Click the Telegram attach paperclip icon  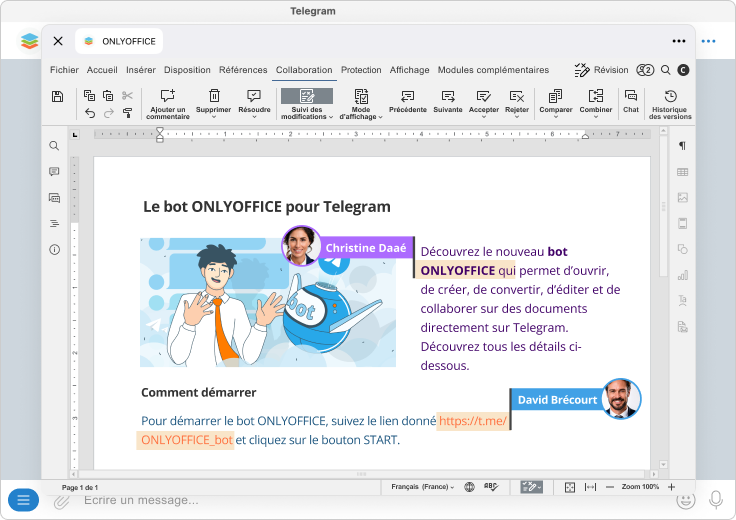(x=61, y=501)
